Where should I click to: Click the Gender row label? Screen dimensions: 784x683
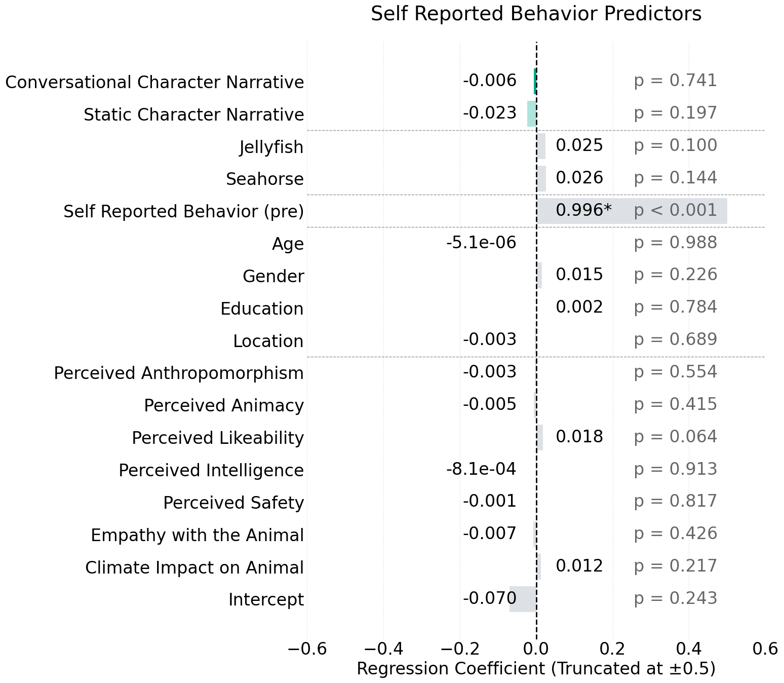click(x=273, y=277)
